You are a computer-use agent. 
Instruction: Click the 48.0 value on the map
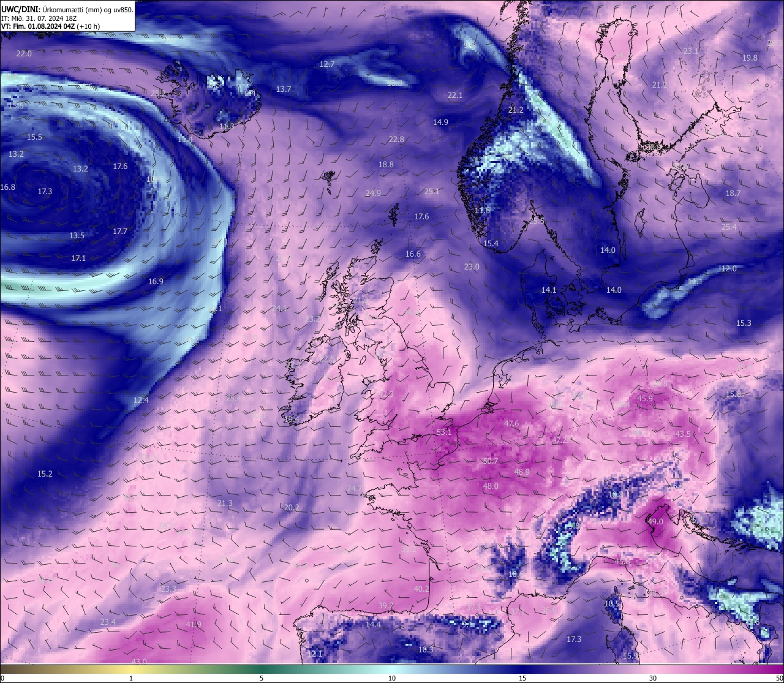(x=491, y=486)
